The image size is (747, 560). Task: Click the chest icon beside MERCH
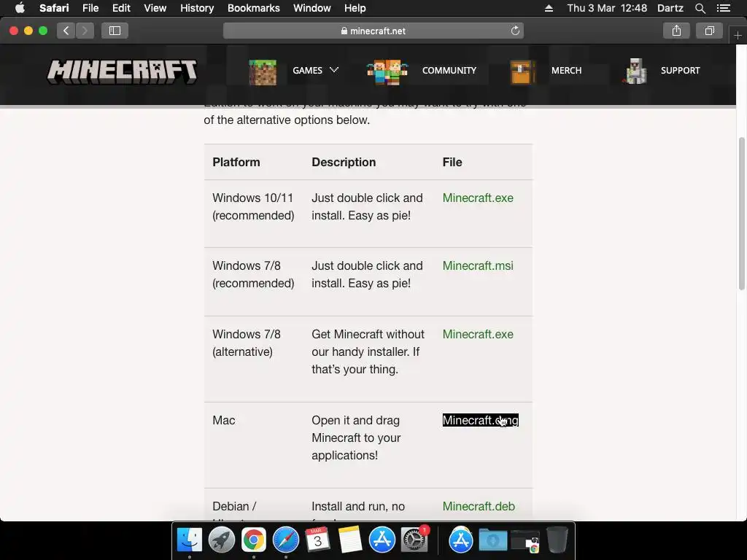click(522, 72)
